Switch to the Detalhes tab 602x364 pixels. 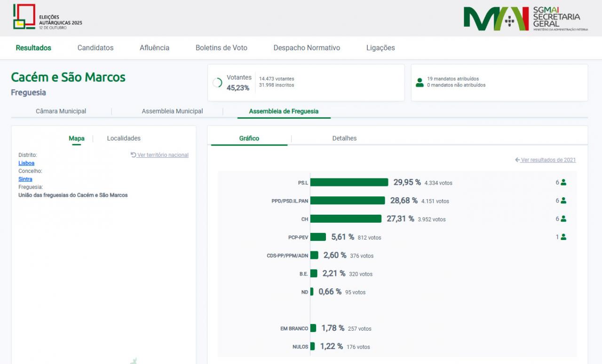tap(344, 139)
